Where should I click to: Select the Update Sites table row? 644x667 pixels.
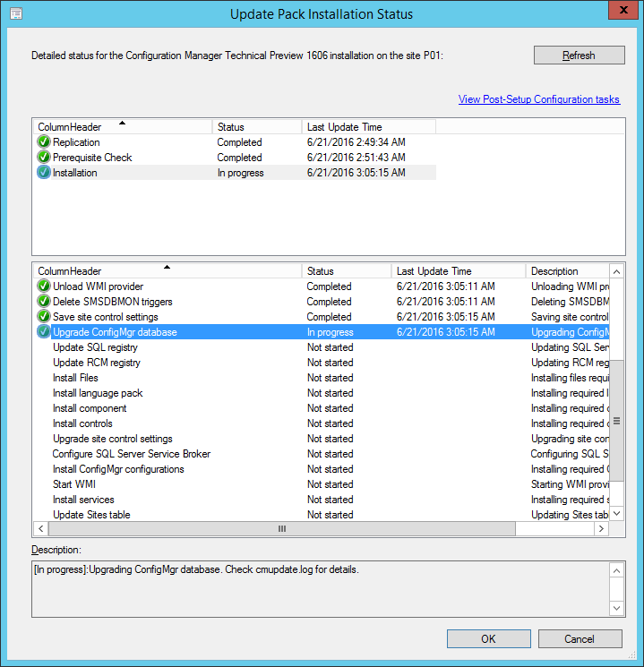click(x=322, y=514)
